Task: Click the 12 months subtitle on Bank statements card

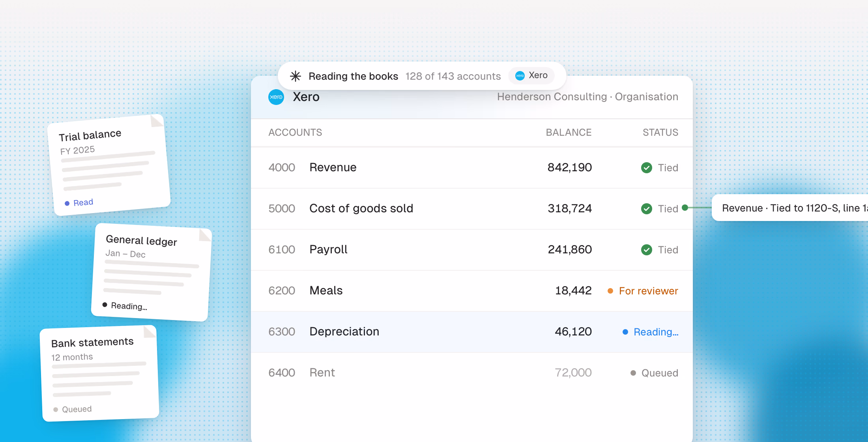Action: [72, 357]
